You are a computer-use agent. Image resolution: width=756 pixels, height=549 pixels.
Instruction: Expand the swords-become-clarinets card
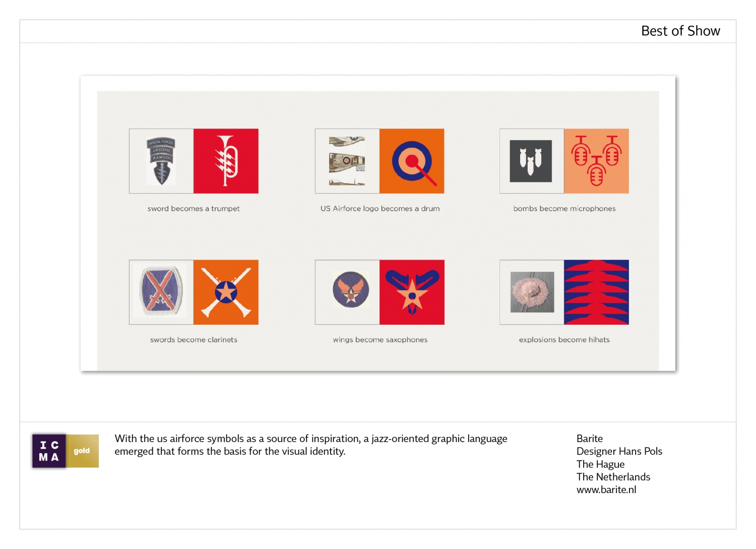[194, 292]
